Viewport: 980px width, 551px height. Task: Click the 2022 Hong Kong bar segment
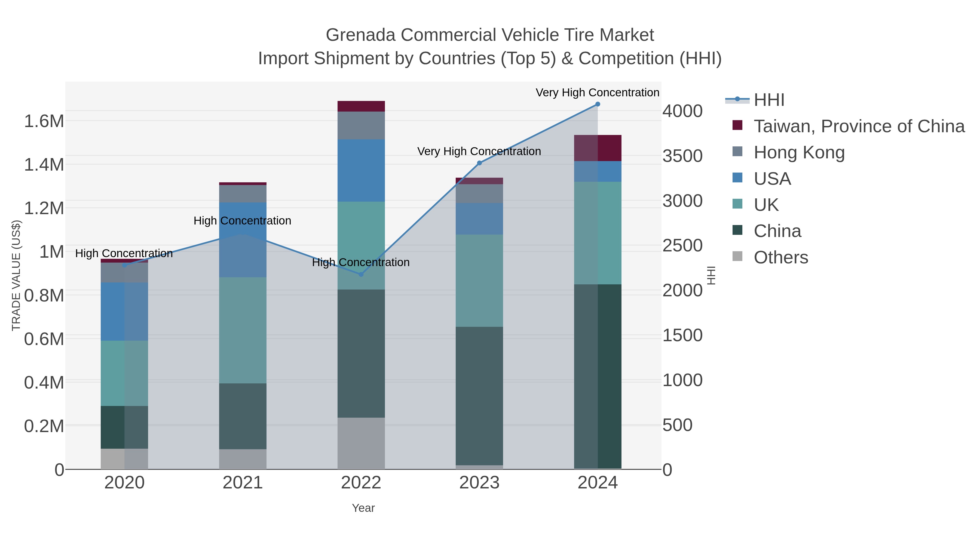pyautogui.click(x=362, y=125)
